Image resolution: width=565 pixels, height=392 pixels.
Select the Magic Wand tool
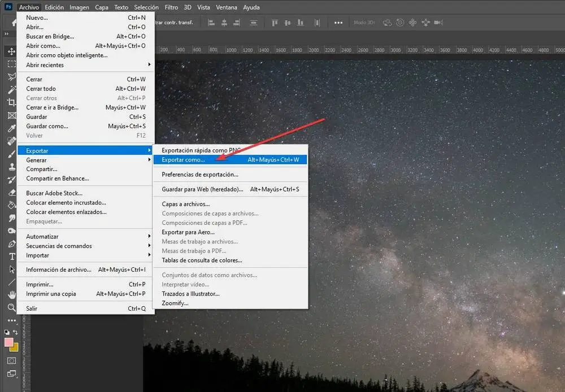(11, 90)
